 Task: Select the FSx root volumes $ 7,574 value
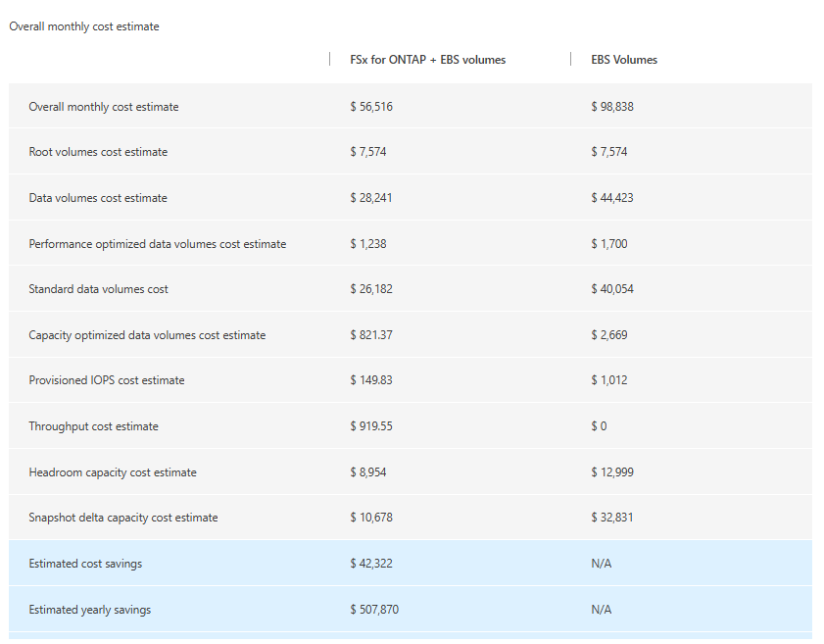click(x=368, y=152)
